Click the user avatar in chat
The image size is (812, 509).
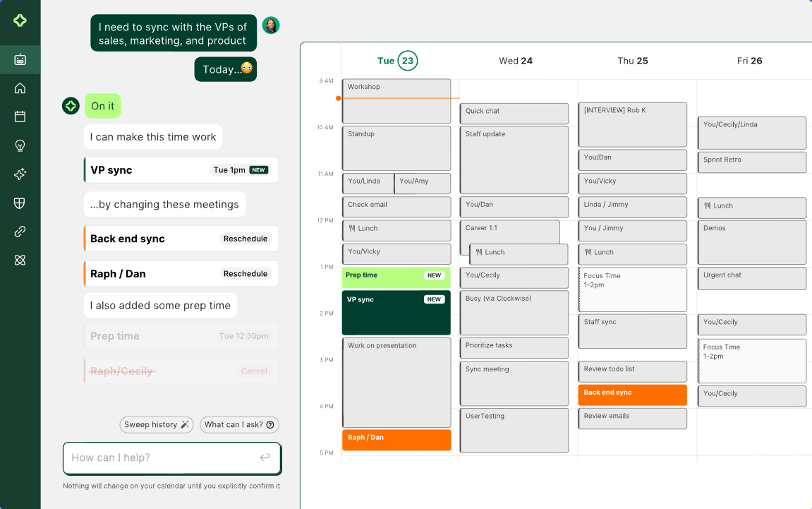pos(271,25)
